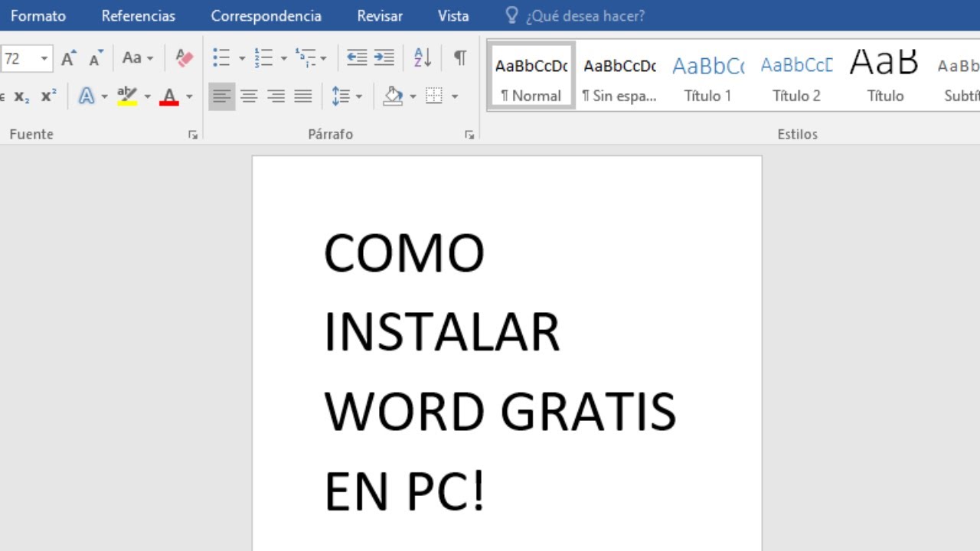The width and height of the screenshot is (980, 551).
Task: Apply the Título 2 style
Action: pyautogui.click(x=796, y=75)
